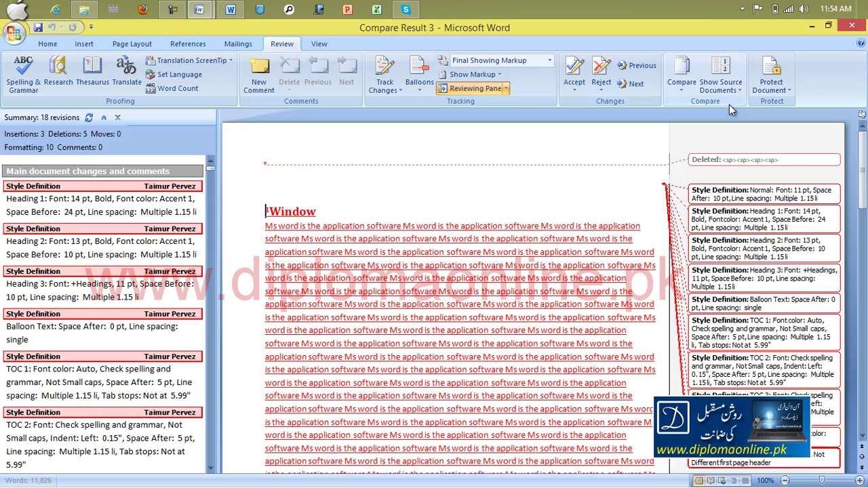The height and width of the screenshot is (488, 868).
Task: Click the Window heading in document
Action: [292, 211]
